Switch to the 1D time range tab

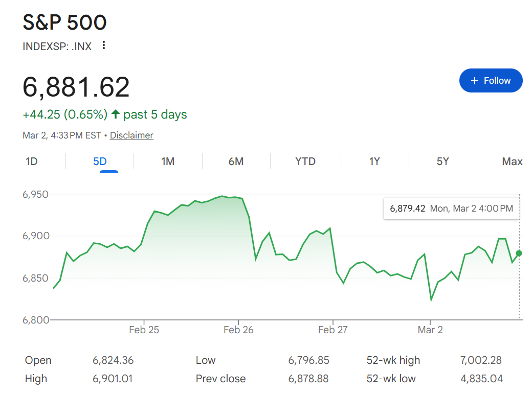coord(32,161)
